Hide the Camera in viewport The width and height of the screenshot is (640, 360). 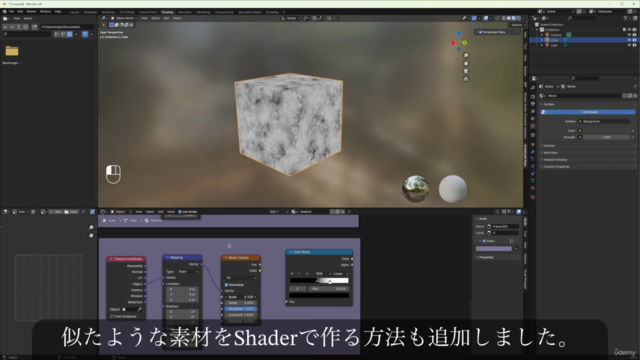(x=629, y=35)
